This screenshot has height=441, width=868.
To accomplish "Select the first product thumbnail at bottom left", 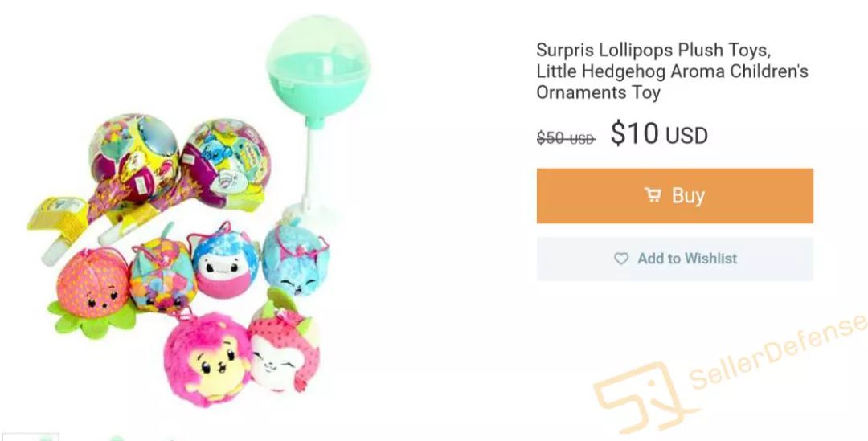I will pyautogui.click(x=31, y=436).
